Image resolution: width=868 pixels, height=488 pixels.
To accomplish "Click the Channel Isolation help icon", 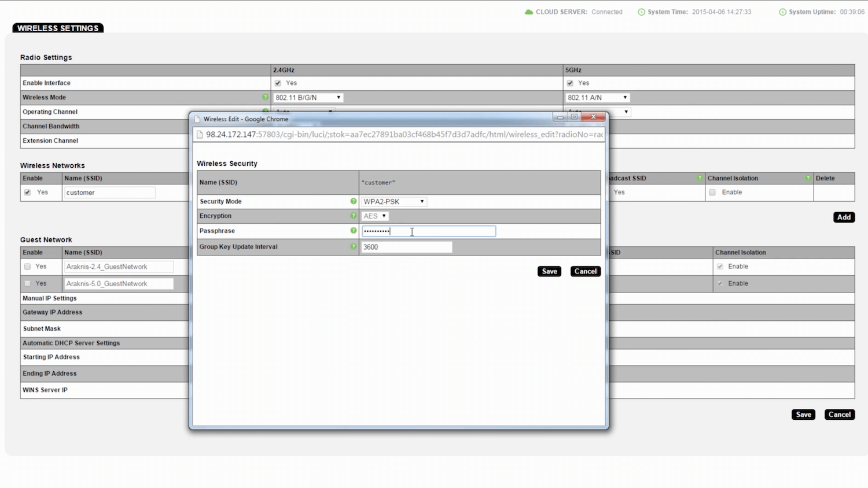I will coord(808,178).
